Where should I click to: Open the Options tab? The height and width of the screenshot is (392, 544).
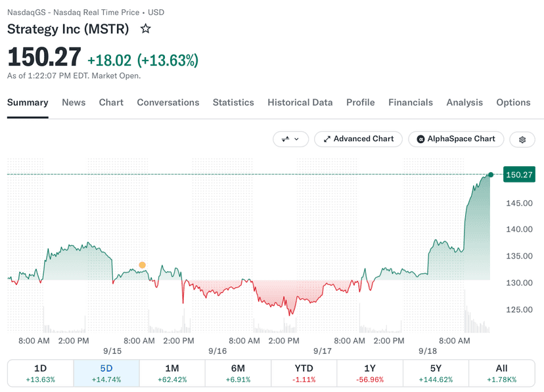click(x=513, y=102)
